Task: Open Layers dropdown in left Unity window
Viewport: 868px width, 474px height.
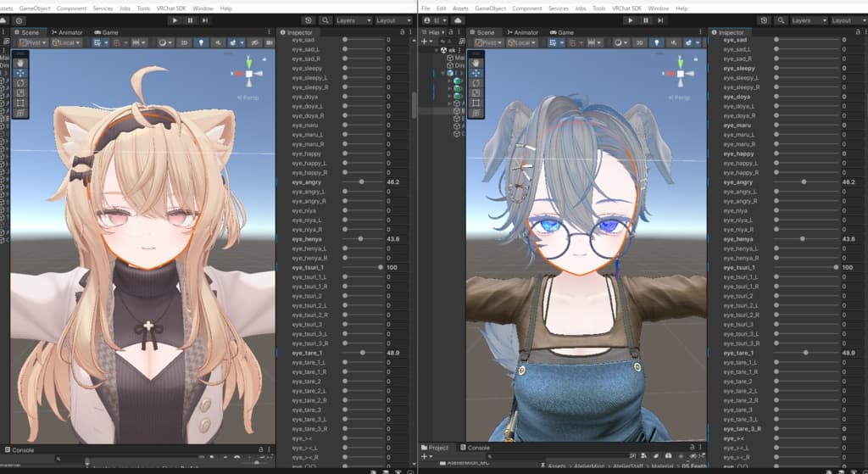Action: click(353, 20)
